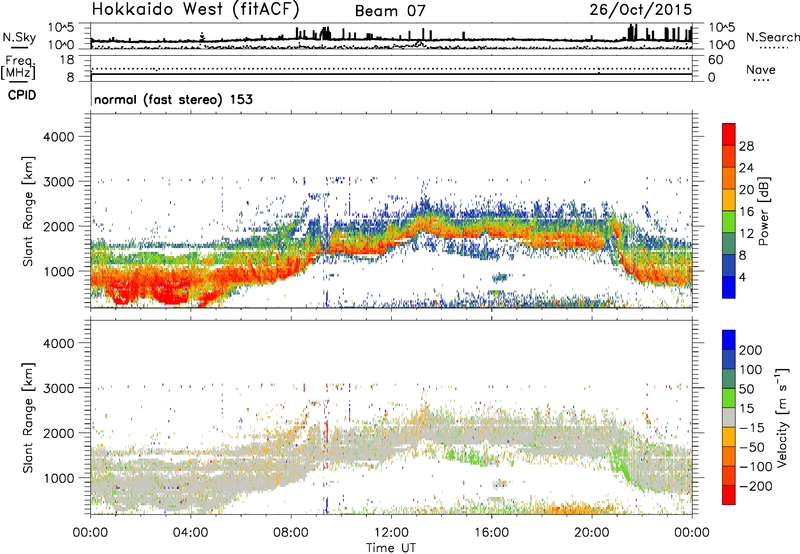The height and width of the screenshot is (554, 800).
Task: Click the 'Slant Range [km]' label of the power panel
Action: (x=28, y=211)
